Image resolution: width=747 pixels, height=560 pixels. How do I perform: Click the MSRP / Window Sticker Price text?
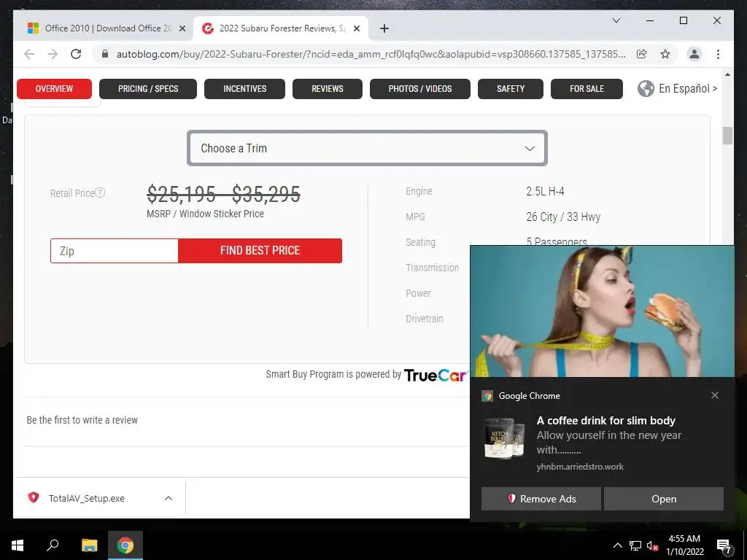pos(205,214)
